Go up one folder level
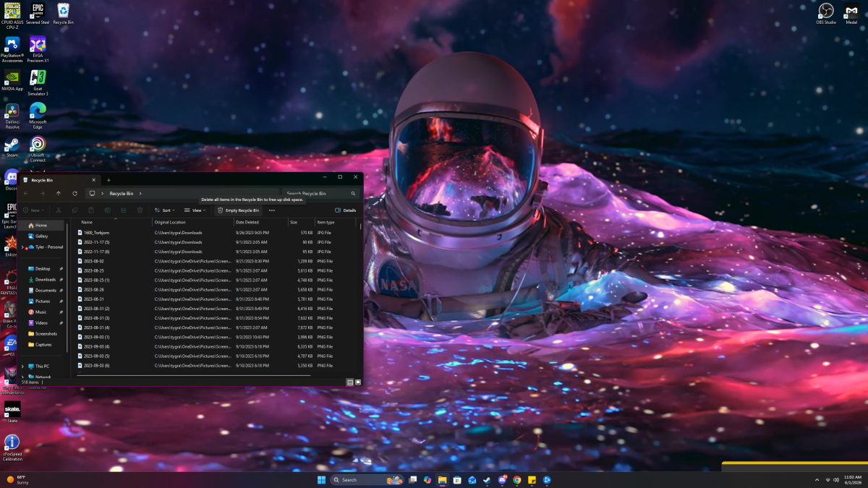The width and height of the screenshot is (868, 488). tap(59, 193)
